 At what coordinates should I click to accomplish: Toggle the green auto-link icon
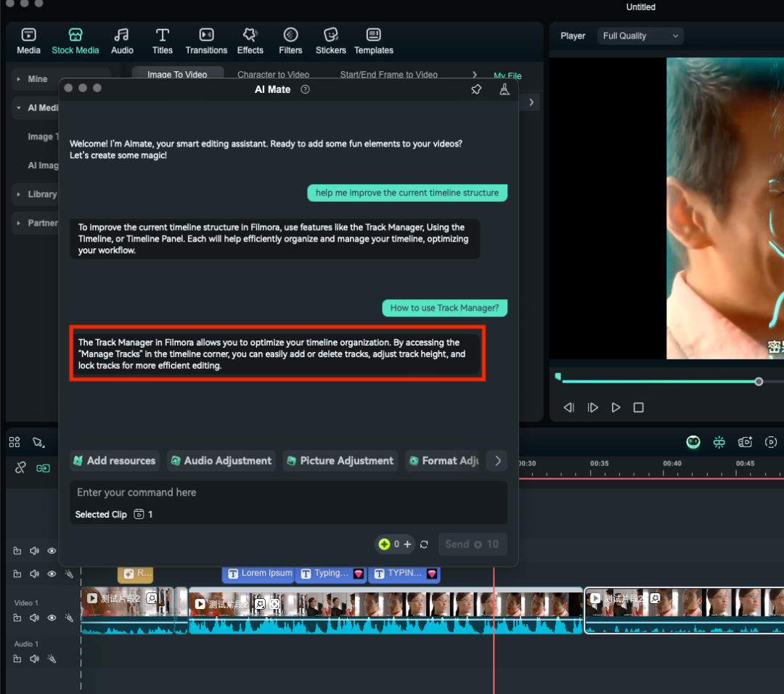[43, 468]
